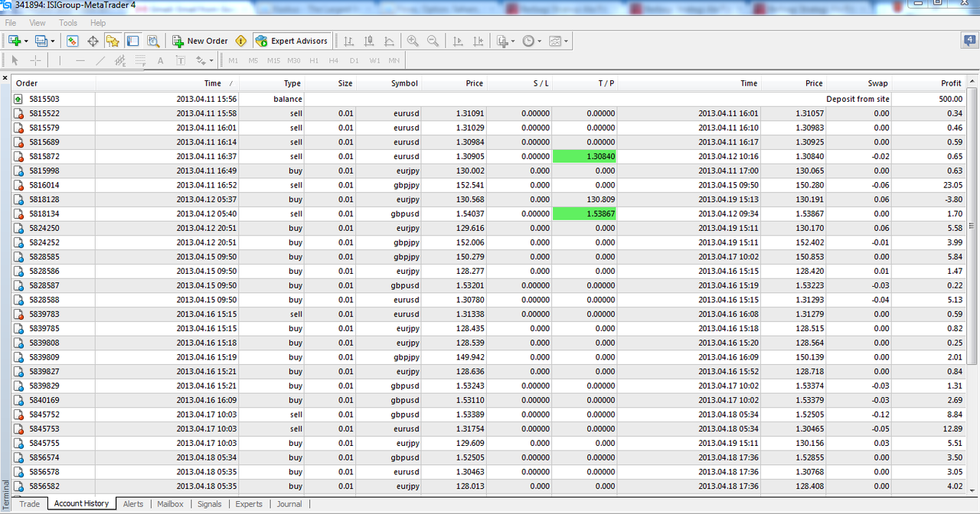Switch to the Signals tab
Viewport: 980px width, 514px height.
pyautogui.click(x=209, y=504)
